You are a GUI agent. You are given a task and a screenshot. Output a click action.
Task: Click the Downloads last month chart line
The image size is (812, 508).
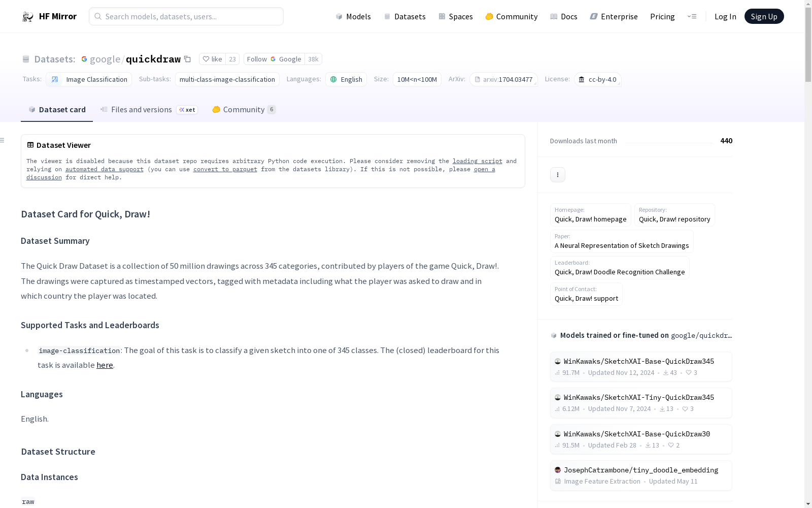point(668,142)
